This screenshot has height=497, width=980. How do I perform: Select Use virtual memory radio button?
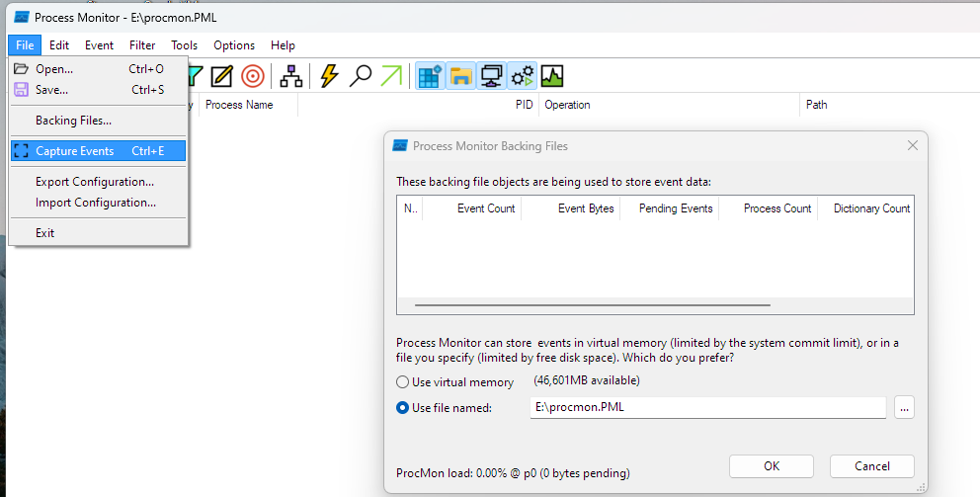(402, 382)
